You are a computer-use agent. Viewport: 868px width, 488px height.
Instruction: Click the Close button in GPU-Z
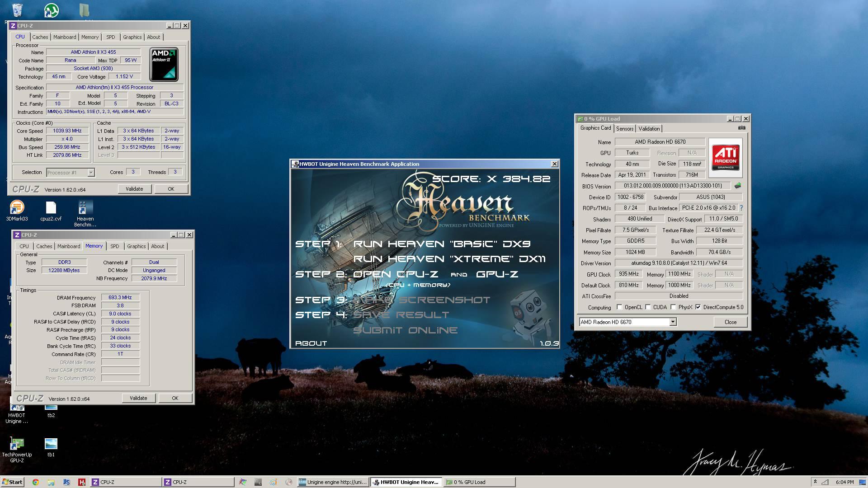point(730,322)
